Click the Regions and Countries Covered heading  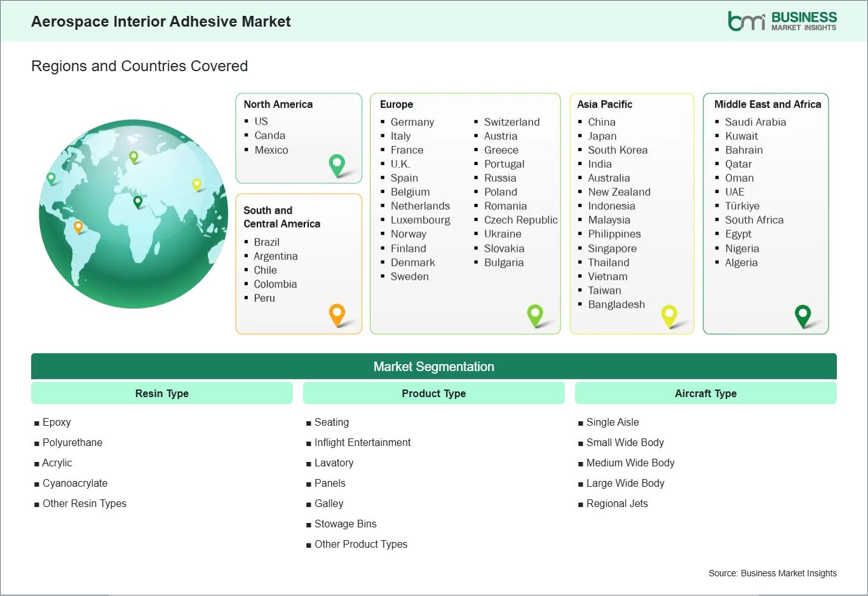tap(139, 65)
